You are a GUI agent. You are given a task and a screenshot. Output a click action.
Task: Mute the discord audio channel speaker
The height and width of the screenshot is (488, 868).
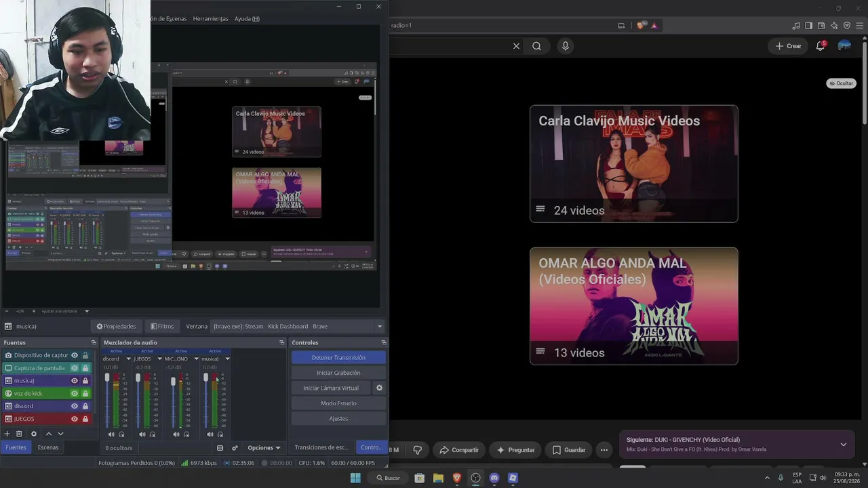(111, 434)
